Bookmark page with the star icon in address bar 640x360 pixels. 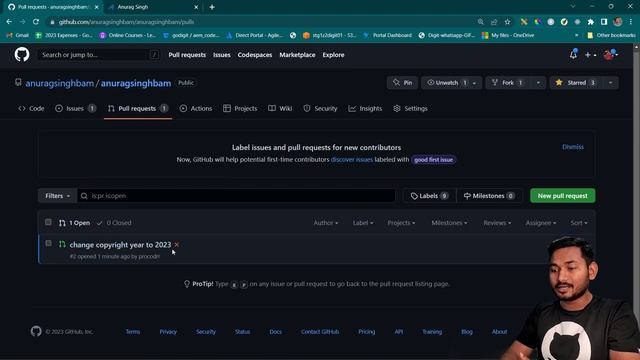pos(507,22)
